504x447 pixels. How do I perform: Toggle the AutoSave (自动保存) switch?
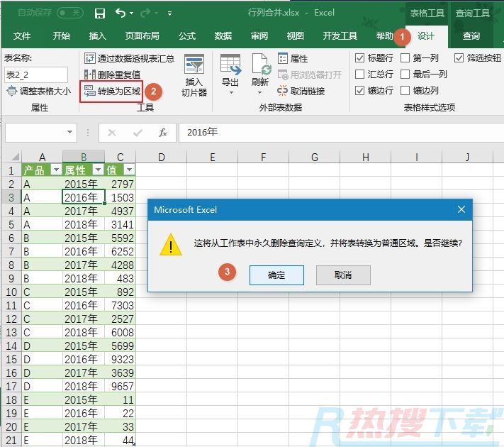click(69, 13)
